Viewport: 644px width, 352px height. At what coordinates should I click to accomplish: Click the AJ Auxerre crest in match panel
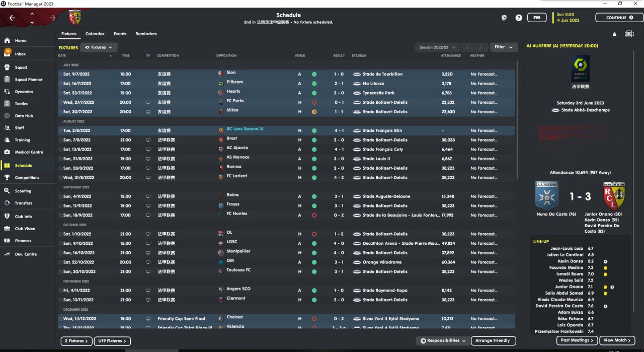(x=547, y=195)
